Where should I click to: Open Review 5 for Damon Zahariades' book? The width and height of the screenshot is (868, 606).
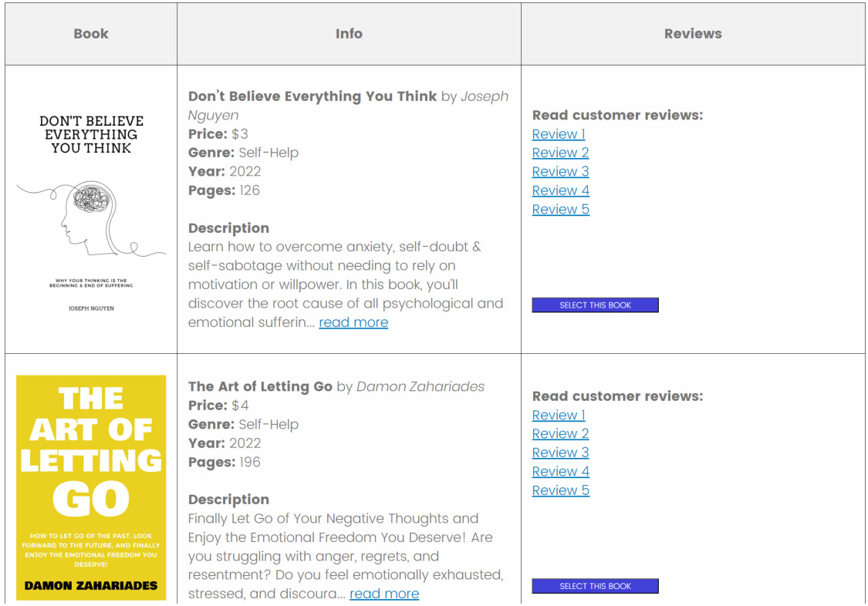click(560, 490)
